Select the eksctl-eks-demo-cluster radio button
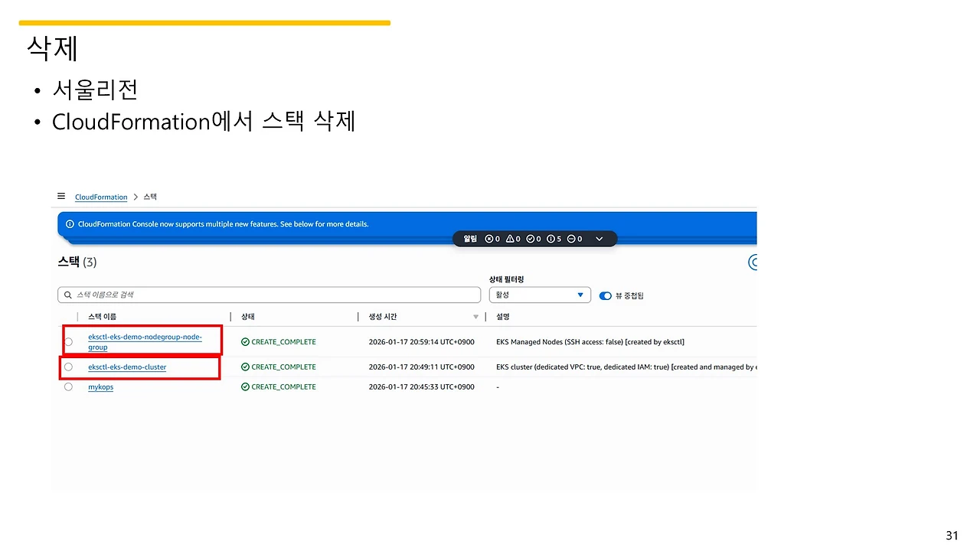Image resolution: width=980 pixels, height=551 pixels. (68, 367)
